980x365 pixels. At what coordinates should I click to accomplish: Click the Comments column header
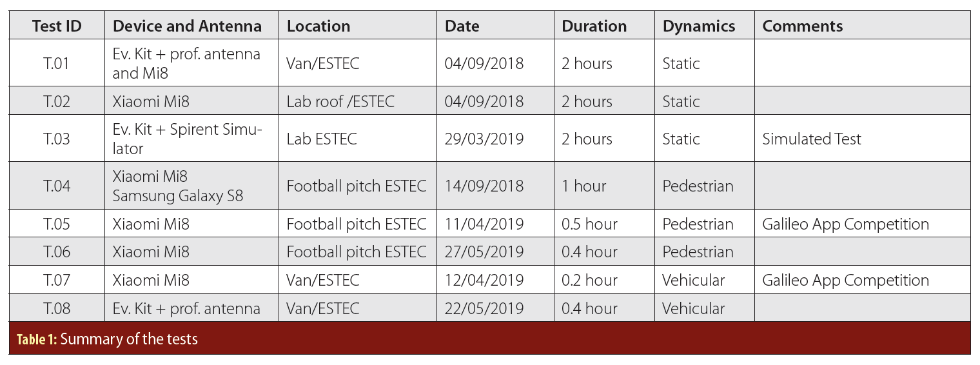pos(802,26)
